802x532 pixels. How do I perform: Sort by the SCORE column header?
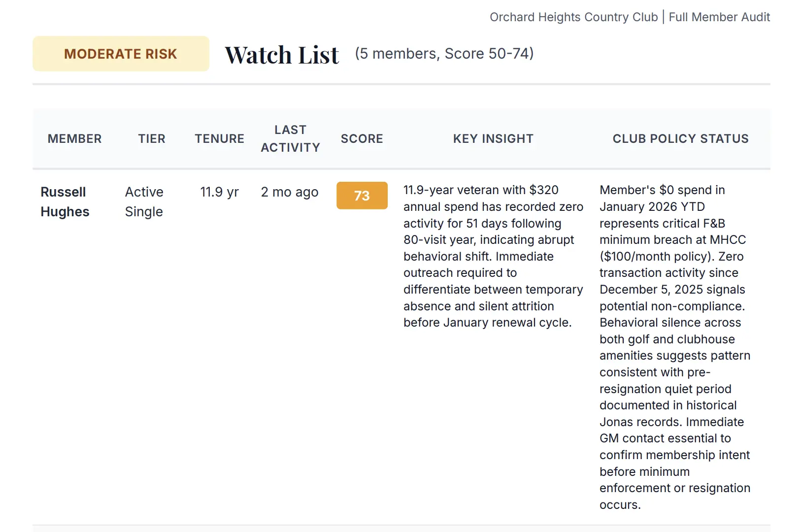[362, 139]
